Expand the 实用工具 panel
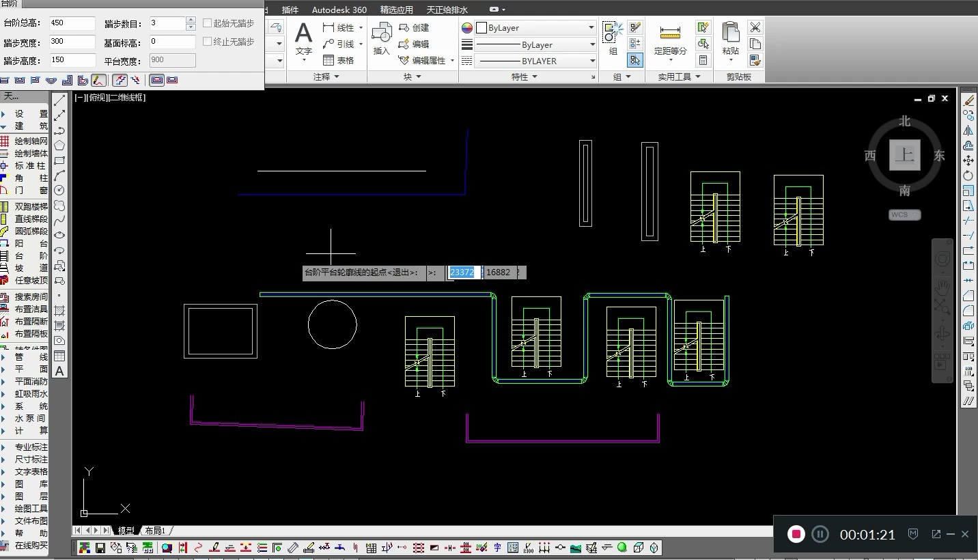Screen dimensions: 978x560 [680, 76]
